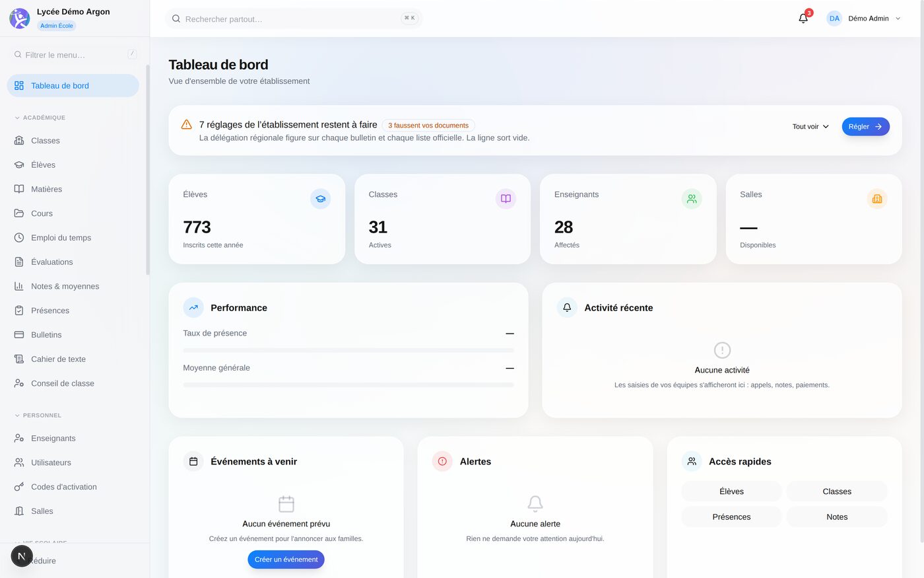Click the Alertes warning icon
Viewport: 924px width, 578px height.
pyautogui.click(x=442, y=462)
